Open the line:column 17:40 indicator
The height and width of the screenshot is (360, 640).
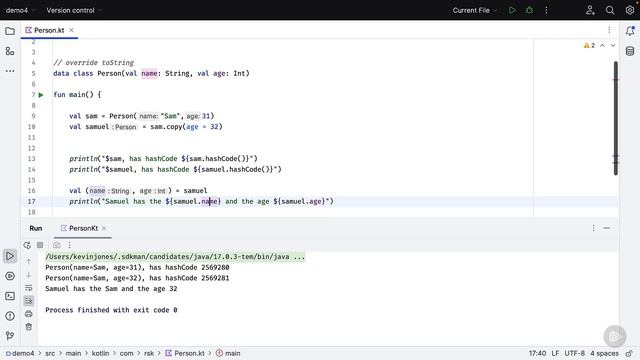[537, 353]
